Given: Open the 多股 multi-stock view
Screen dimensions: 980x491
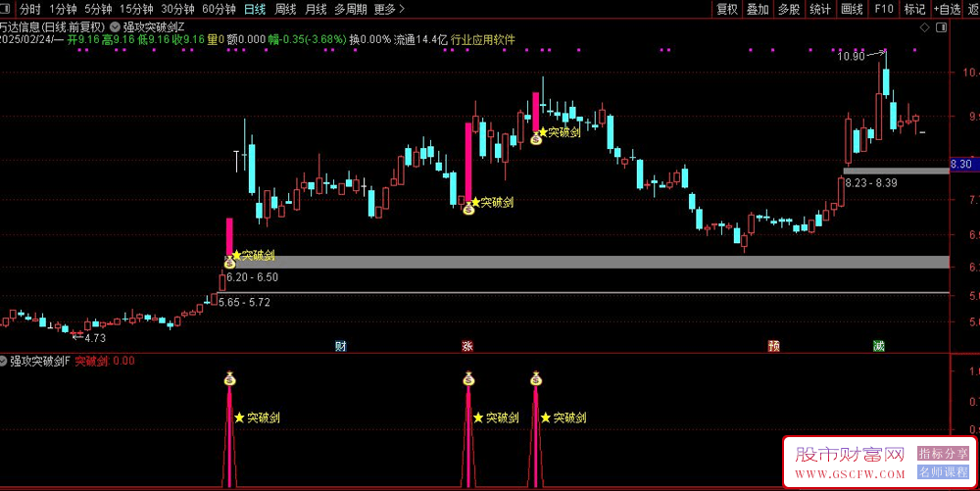Looking at the screenshot, I should [x=789, y=9].
